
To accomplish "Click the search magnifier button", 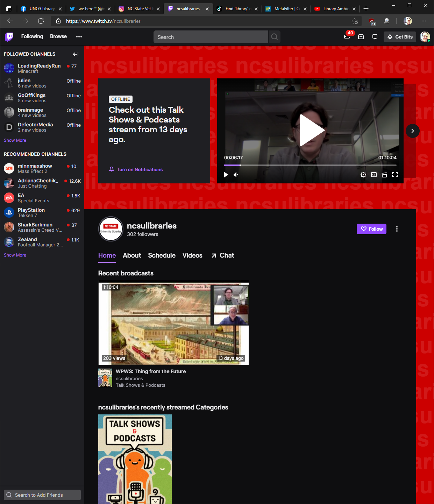I will [275, 37].
